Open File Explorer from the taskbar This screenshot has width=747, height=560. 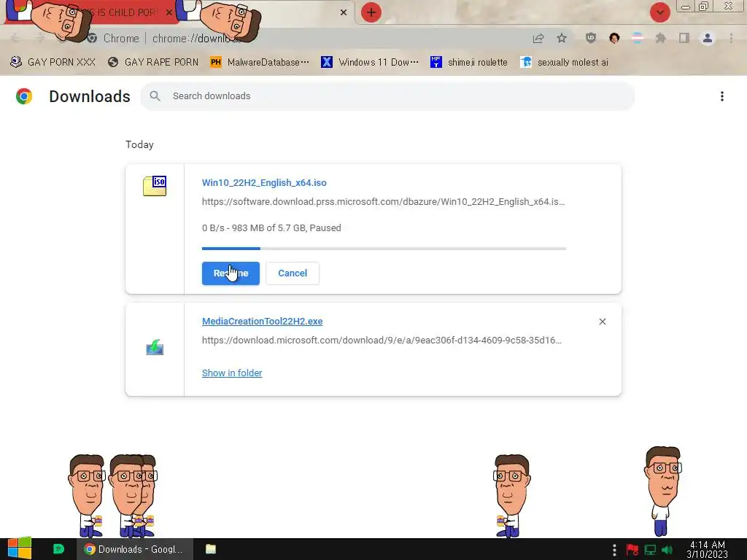[211, 549]
